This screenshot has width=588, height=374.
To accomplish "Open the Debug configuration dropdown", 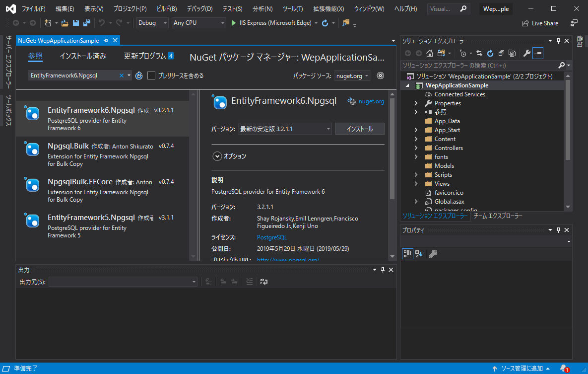I will [152, 23].
